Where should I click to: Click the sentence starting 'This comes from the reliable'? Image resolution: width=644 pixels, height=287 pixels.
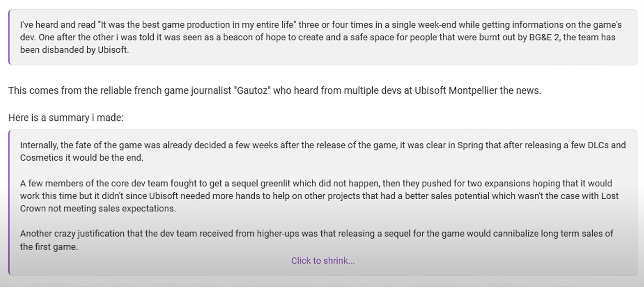click(x=275, y=91)
